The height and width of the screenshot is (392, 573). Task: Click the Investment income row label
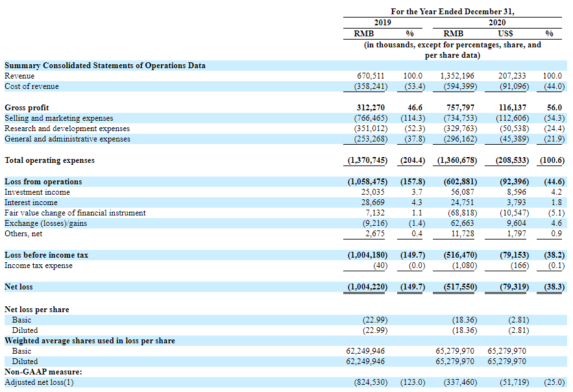coord(37,192)
